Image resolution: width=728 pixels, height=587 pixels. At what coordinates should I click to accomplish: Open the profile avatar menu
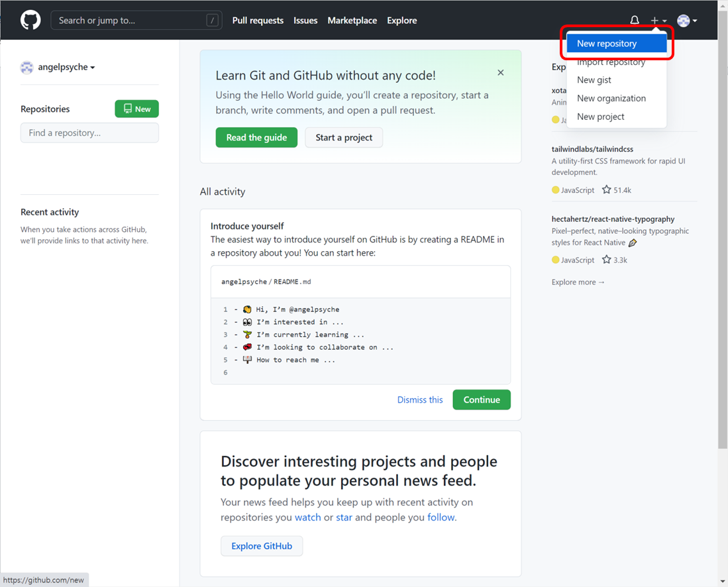(687, 21)
